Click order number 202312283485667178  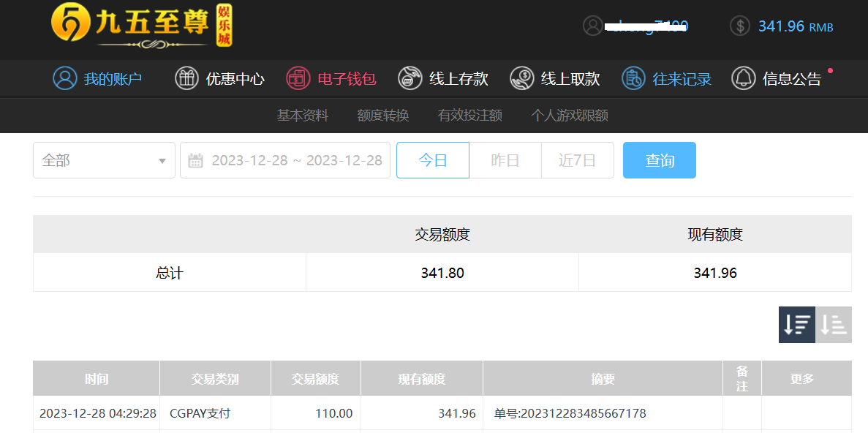(584, 414)
